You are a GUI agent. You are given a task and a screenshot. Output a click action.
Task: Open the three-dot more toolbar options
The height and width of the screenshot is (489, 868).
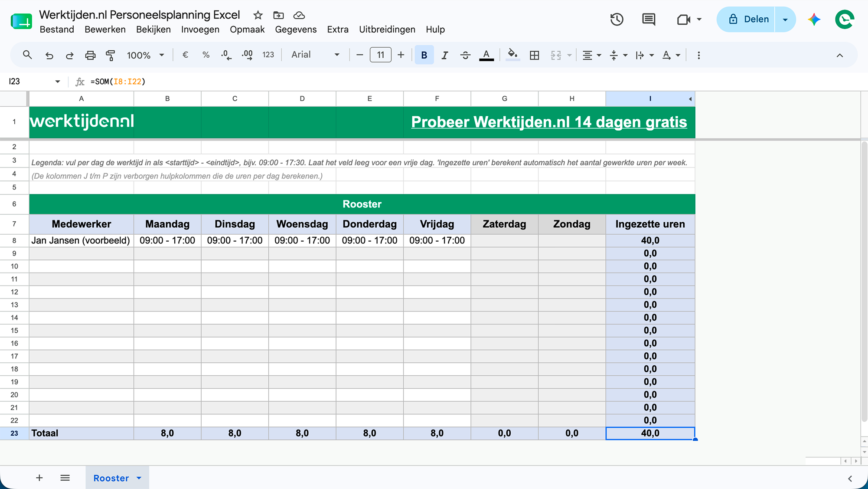[x=698, y=55]
